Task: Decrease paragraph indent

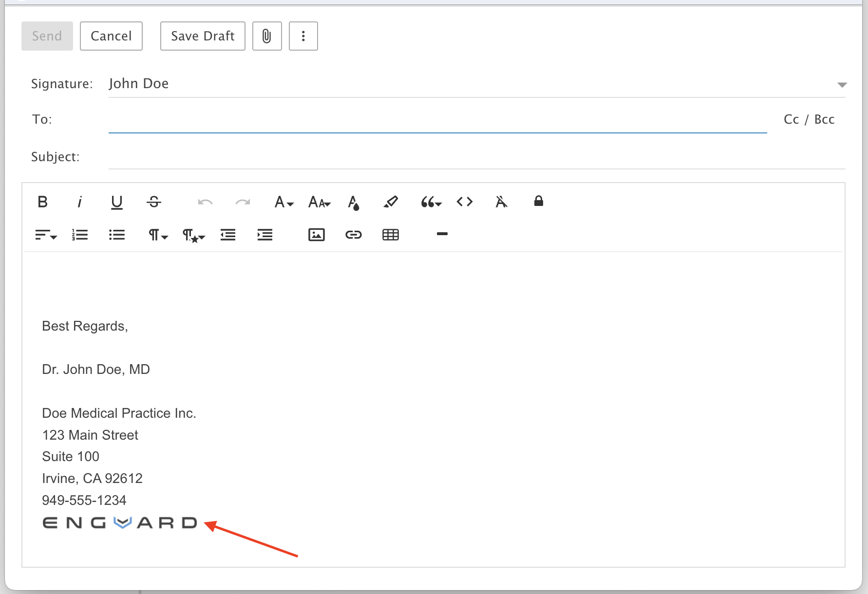Action: [x=228, y=235]
